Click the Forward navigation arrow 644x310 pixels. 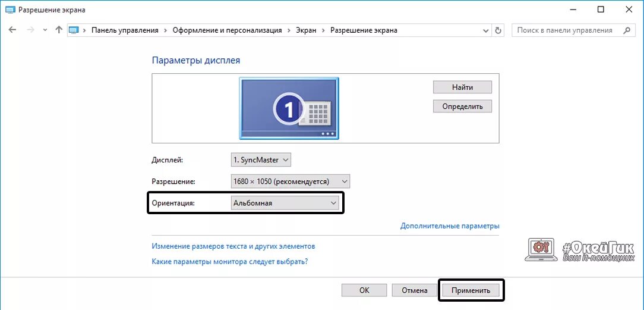tap(30, 30)
